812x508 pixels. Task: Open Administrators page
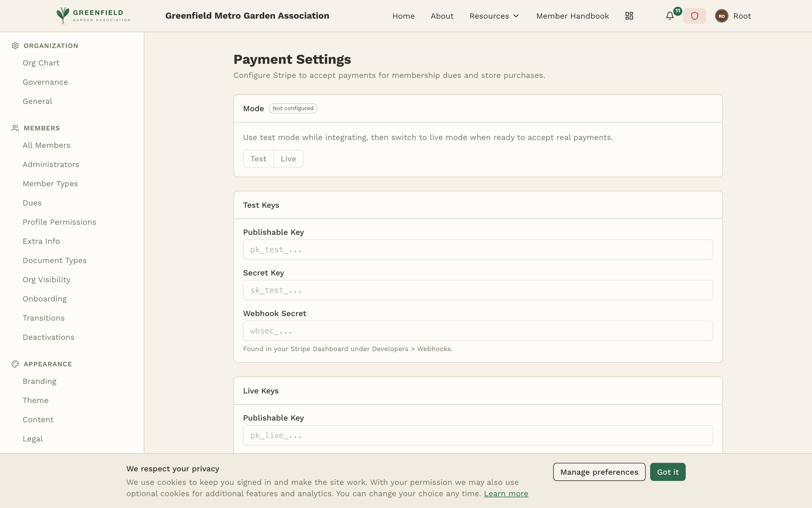tap(51, 164)
